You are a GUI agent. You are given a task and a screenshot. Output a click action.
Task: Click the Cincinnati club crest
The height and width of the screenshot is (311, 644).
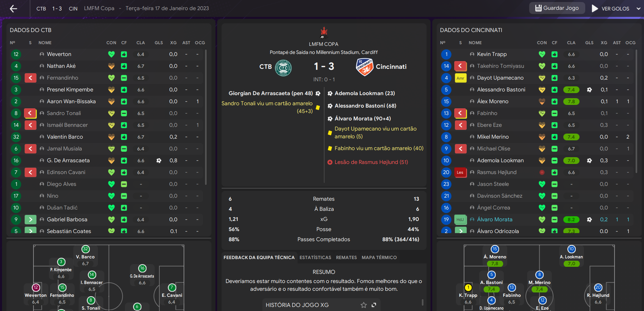coord(364,67)
